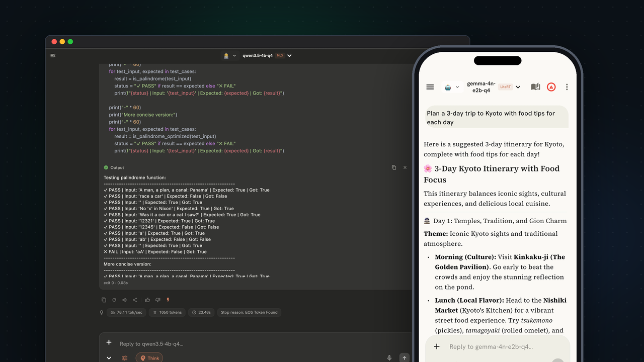Give the response a thumbs down
This screenshot has width=644, height=362.
[x=157, y=300]
